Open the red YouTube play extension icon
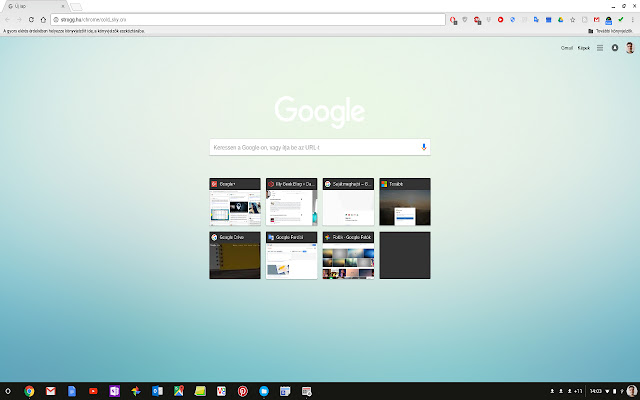Image resolution: width=640 pixels, height=400 pixels. (x=500, y=20)
